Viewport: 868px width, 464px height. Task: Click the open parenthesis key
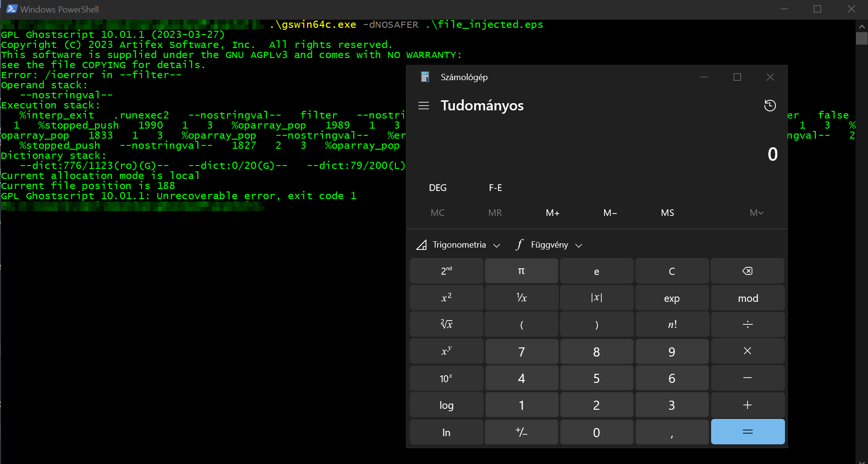coord(522,325)
